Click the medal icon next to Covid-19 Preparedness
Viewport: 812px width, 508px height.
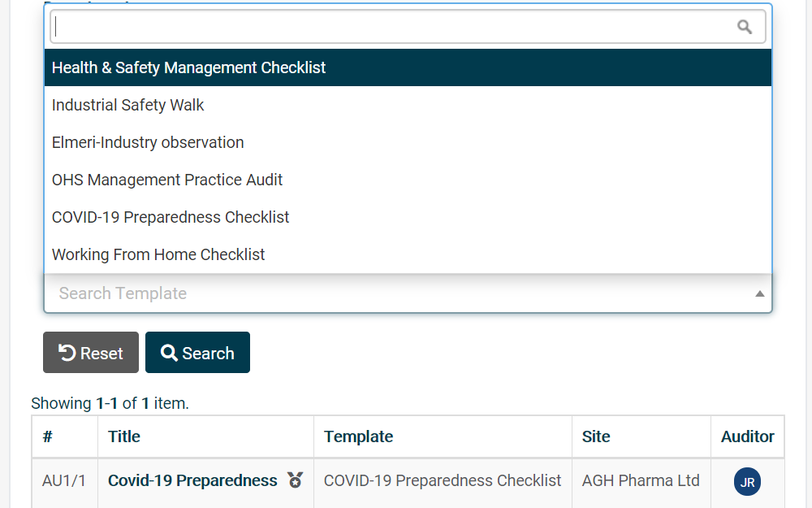[296, 480]
